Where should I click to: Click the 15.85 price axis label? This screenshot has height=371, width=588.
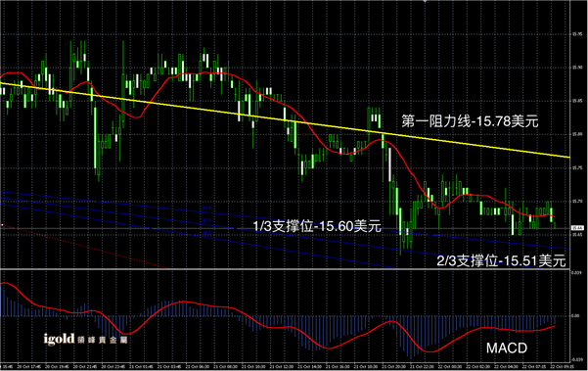[x=577, y=101]
